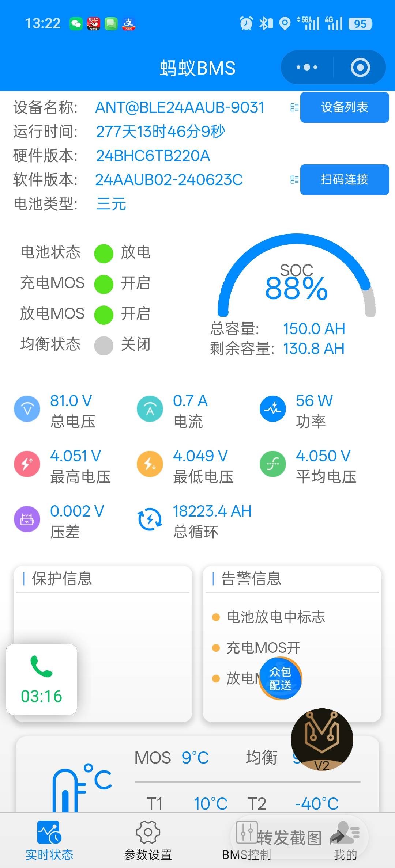Expand the 告警信息 alarm panel
Screen dimensions: 395x868
point(251,579)
